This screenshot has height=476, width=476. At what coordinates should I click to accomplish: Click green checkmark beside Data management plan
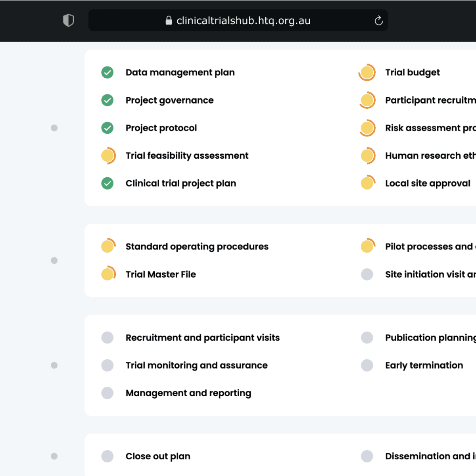[107, 73]
